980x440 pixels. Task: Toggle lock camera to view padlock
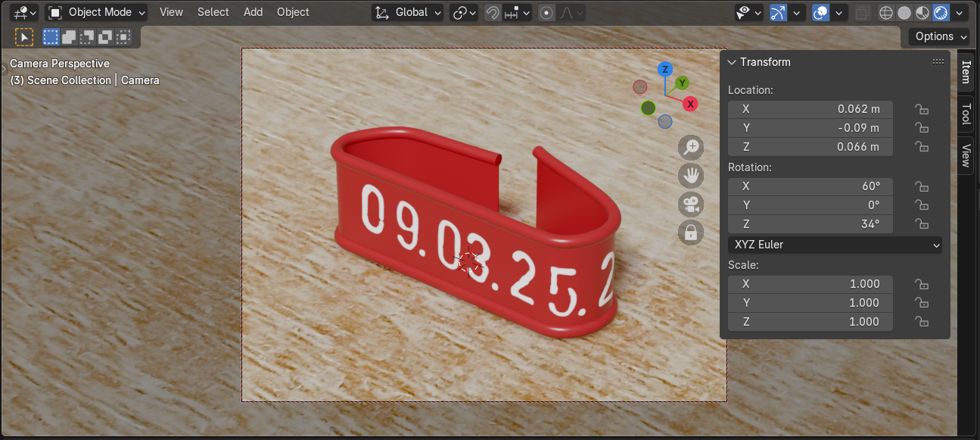[691, 233]
